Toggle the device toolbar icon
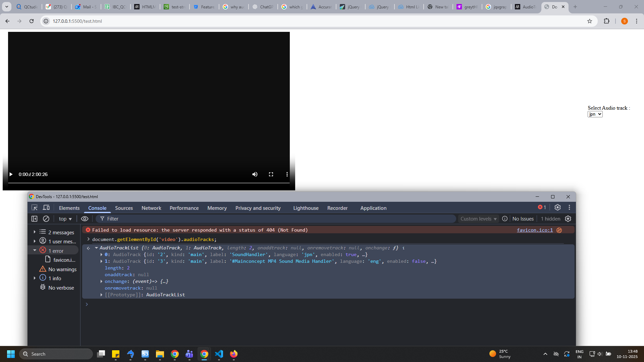The width and height of the screenshot is (644, 362). pyautogui.click(x=46, y=207)
